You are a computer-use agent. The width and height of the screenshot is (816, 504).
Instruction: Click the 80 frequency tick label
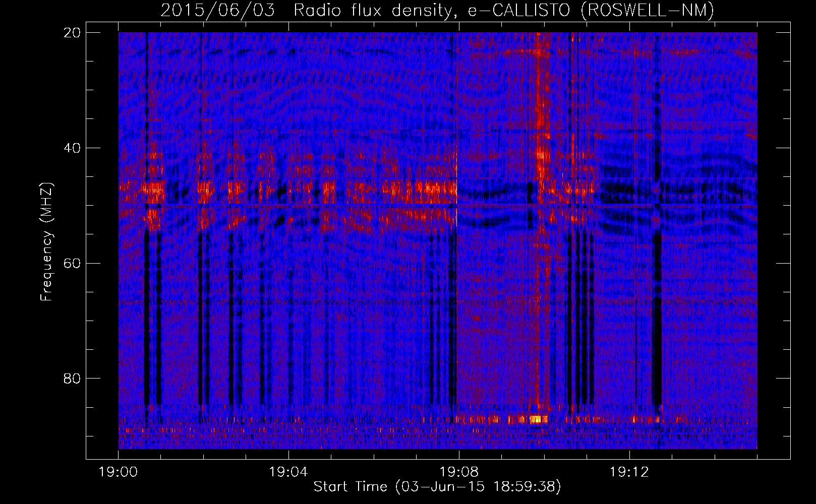[72, 379]
